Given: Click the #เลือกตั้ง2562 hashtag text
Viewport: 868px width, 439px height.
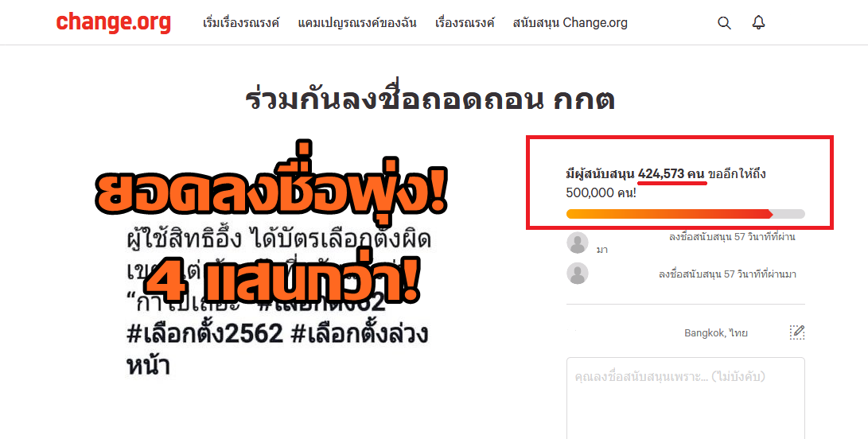Looking at the screenshot, I should click(x=204, y=334).
